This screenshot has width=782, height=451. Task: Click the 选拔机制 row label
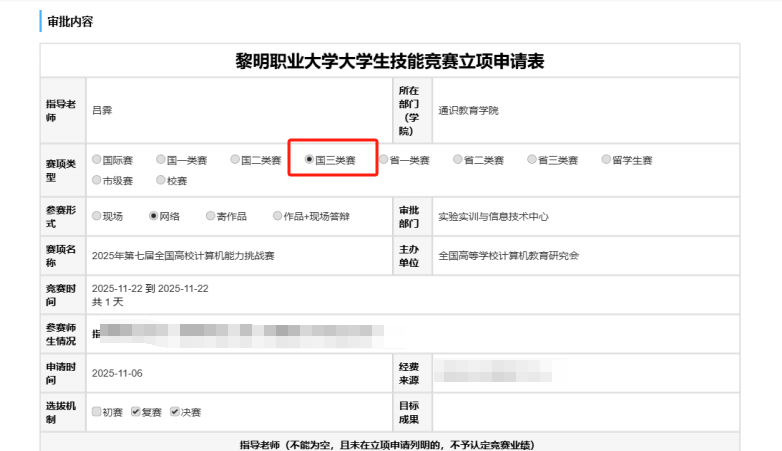[61, 412]
